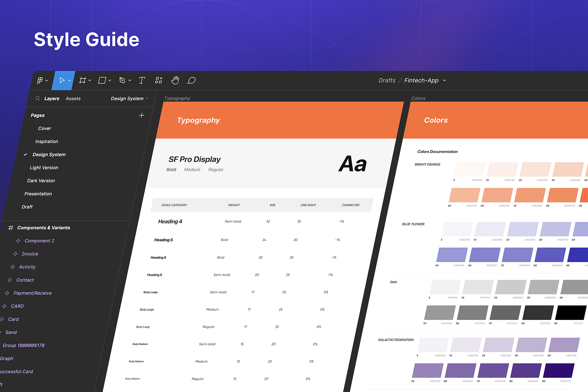The image size is (588, 392).
Task: Select the Group 1000006178 layer
Action: tap(24, 345)
